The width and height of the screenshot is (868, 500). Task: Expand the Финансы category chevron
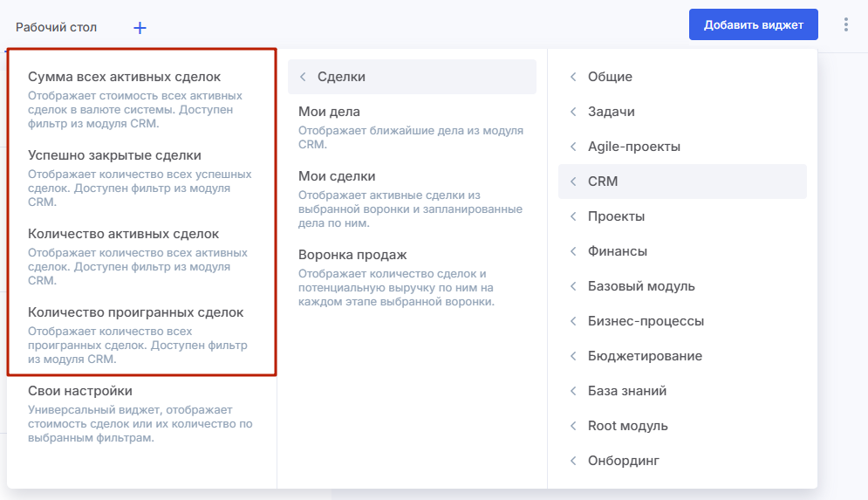(x=573, y=250)
